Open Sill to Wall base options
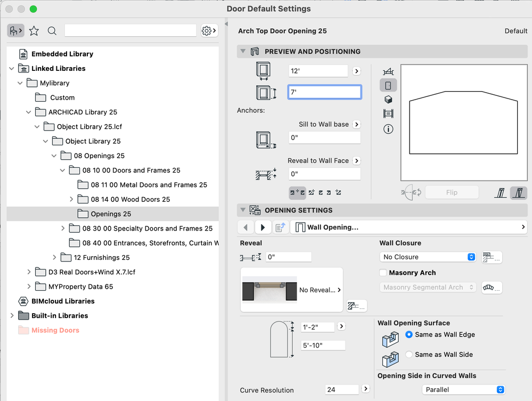Viewport: 532px width, 401px height. pyautogui.click(x=356, y=124)
